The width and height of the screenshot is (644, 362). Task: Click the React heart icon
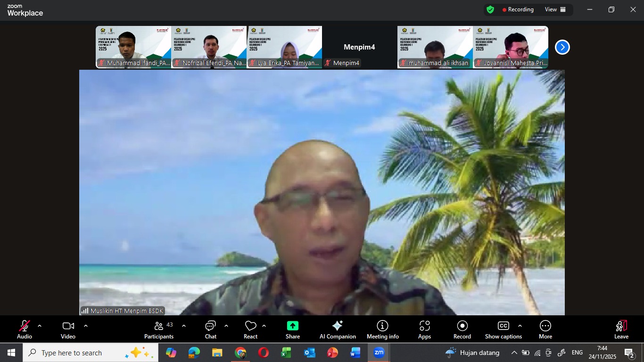(250, 326)
